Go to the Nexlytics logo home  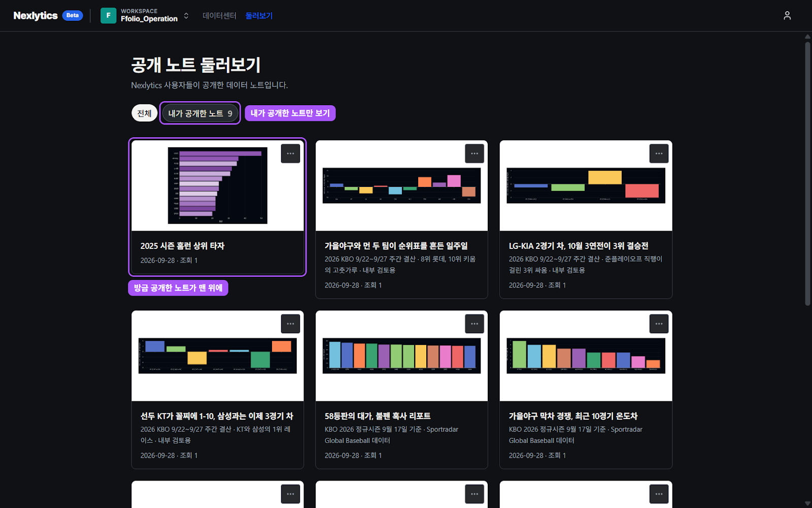pyautogui.click(x=36, y=16)
